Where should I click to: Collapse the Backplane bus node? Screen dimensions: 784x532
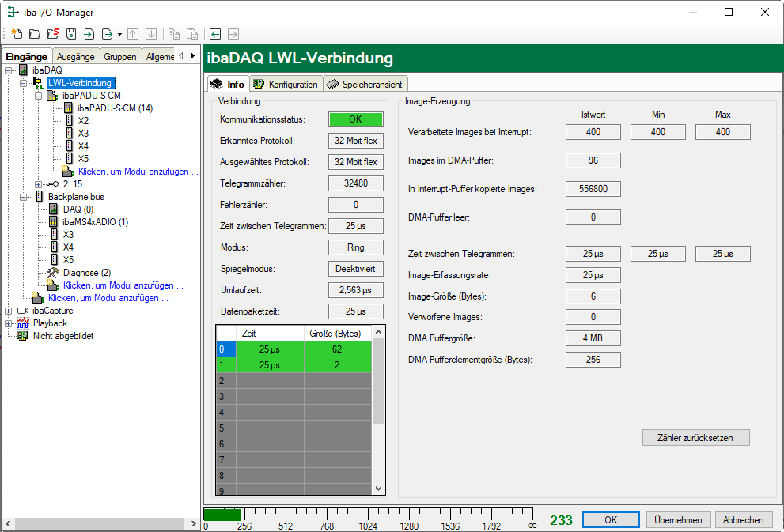click(x=23, y=197)
